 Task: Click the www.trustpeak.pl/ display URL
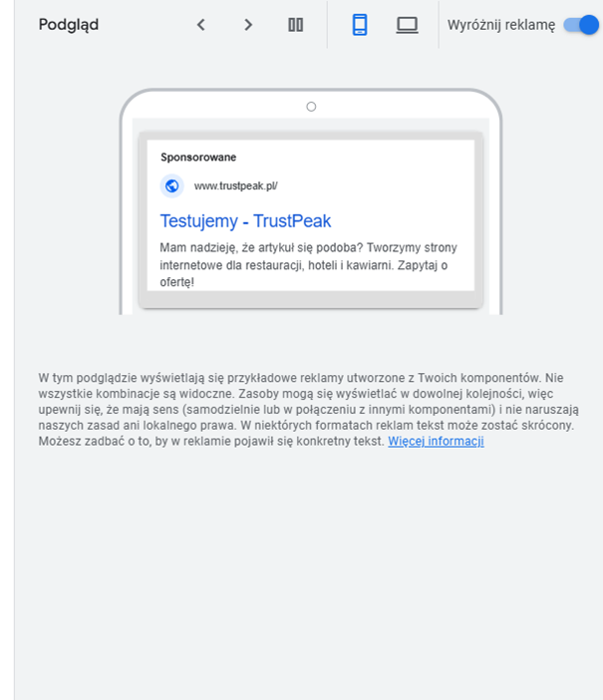point(235,185)
